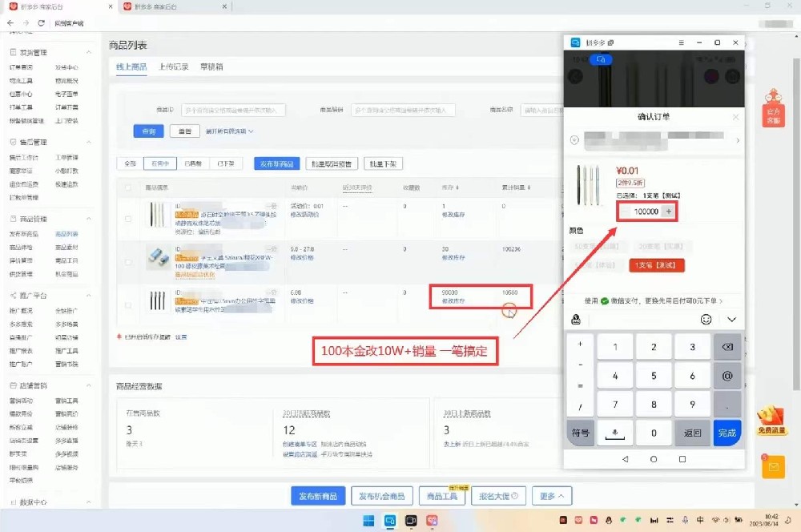Image resolution: width=801 pixels, height=532 pixels.
Task: Open the 更多 dropdown in the bottom bar
Action: click(552, 496)
